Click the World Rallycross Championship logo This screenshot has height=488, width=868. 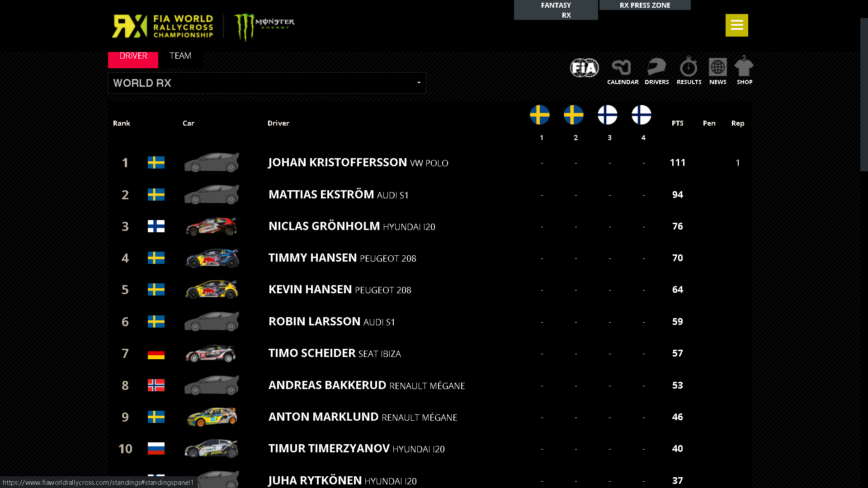[x=163, y=26]
